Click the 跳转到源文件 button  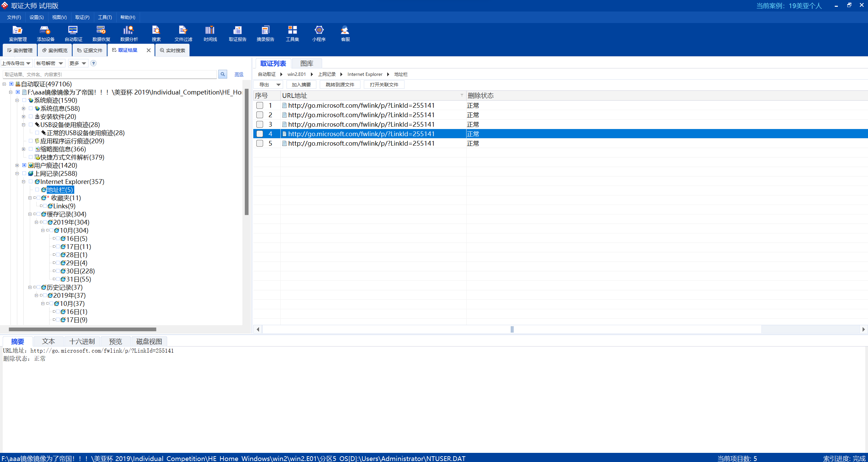tap(340, 85)
